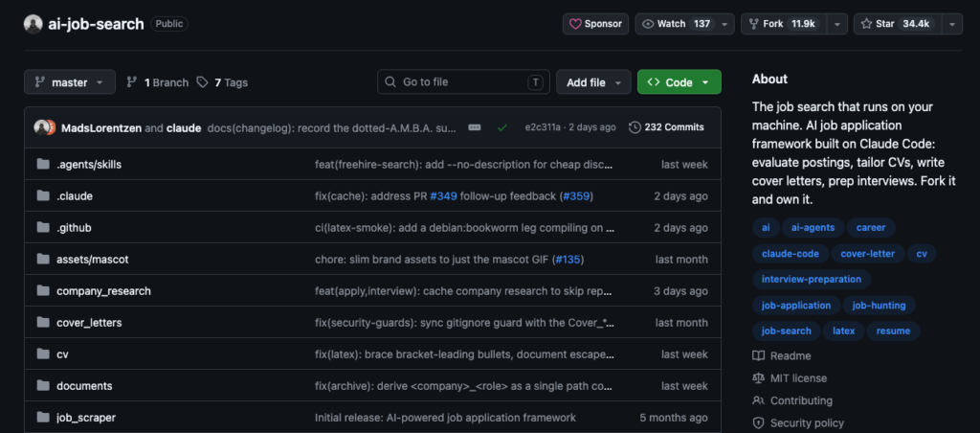This screenshot has width=980, height=433.
Task: Open the ai-job-search repository link
Action: pyautogui.click(x=97, y=24)
